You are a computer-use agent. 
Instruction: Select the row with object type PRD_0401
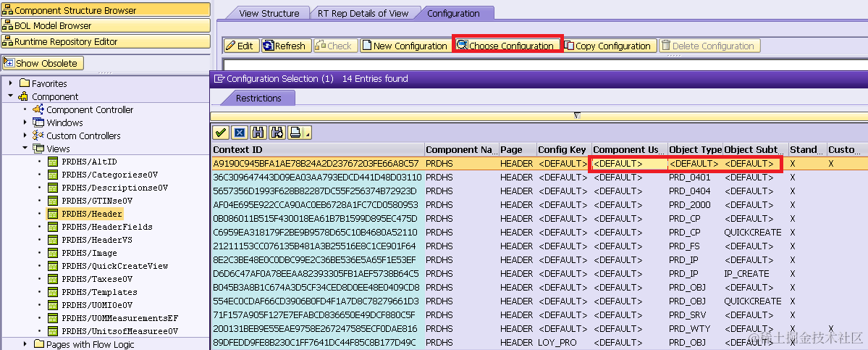539,178
